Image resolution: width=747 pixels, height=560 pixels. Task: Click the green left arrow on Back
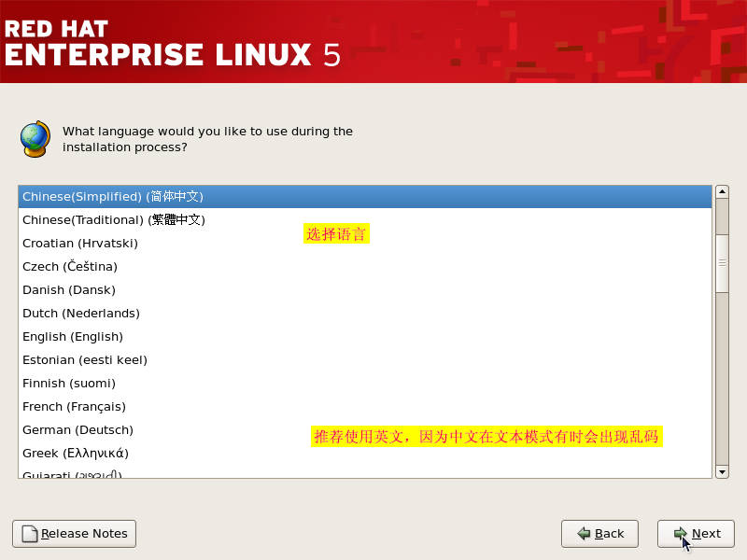click(584, 534)
